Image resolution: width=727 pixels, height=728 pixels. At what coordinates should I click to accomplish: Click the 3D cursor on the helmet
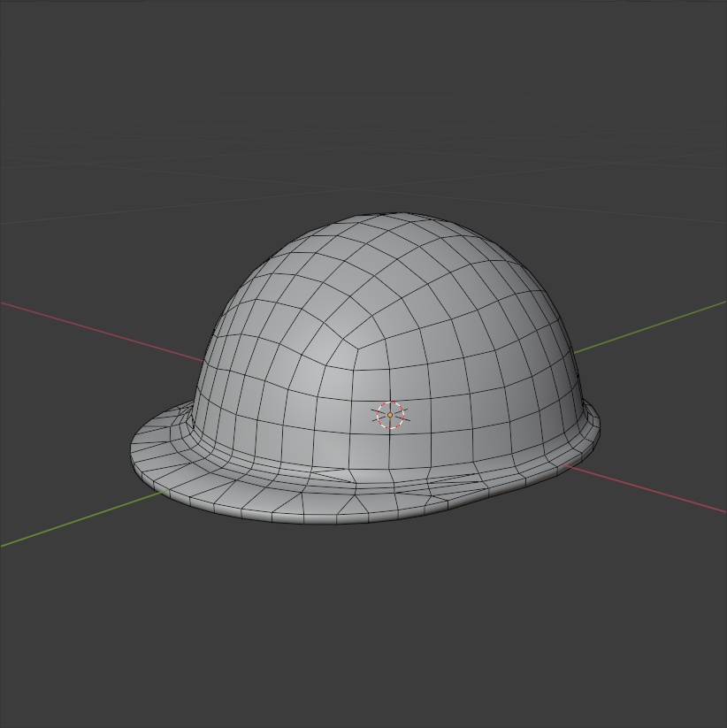point(392,414)
